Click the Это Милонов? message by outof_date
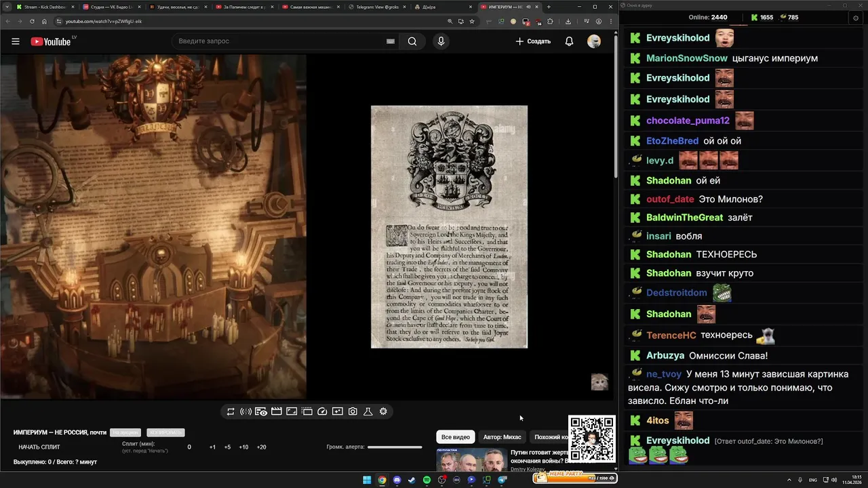Image resolution: width=868 pixels, height=488 pixels. [731, 199]
